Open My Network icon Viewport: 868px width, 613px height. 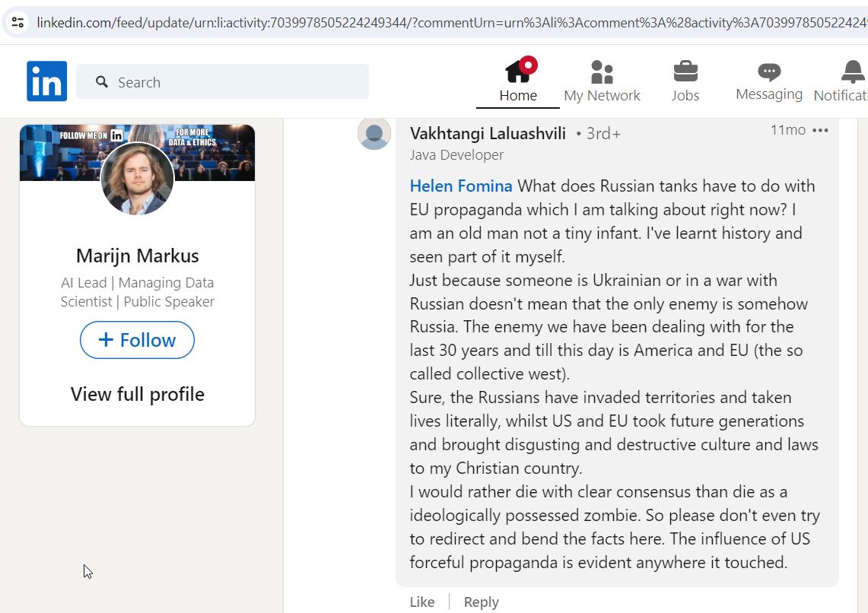[x=602, y=72]
